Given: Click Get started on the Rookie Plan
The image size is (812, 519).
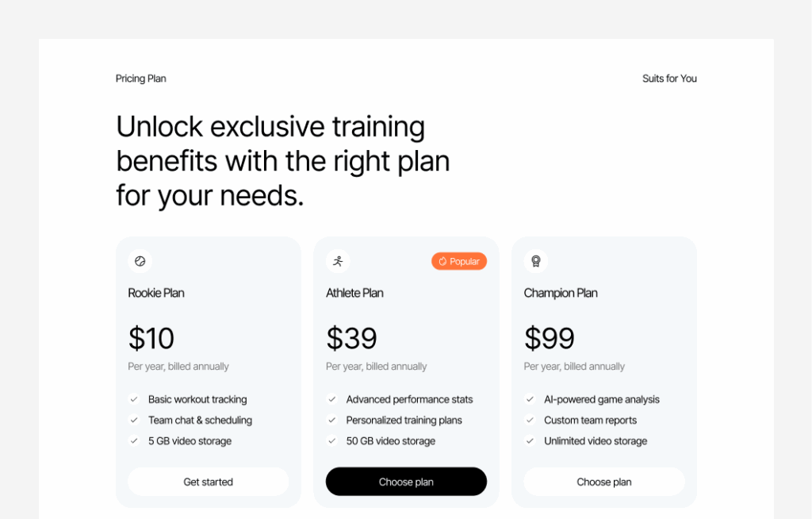Looking at the screenshot, I should click(x=208, y=481).
